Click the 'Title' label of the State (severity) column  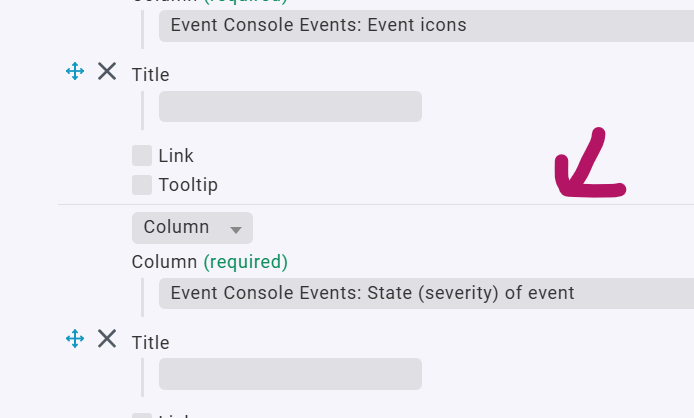tap(150, 343)
